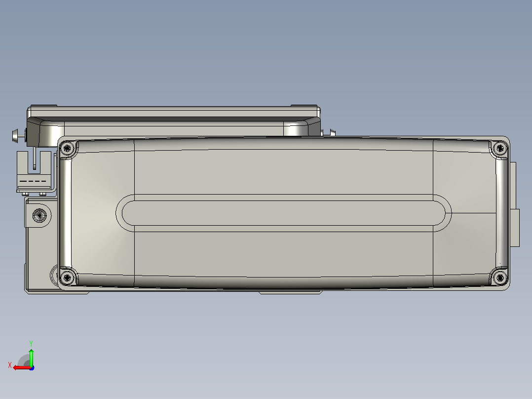Select the round fastener on the left bracket
The width and height of the screenshot is (532, 399).
click(39, 215)
